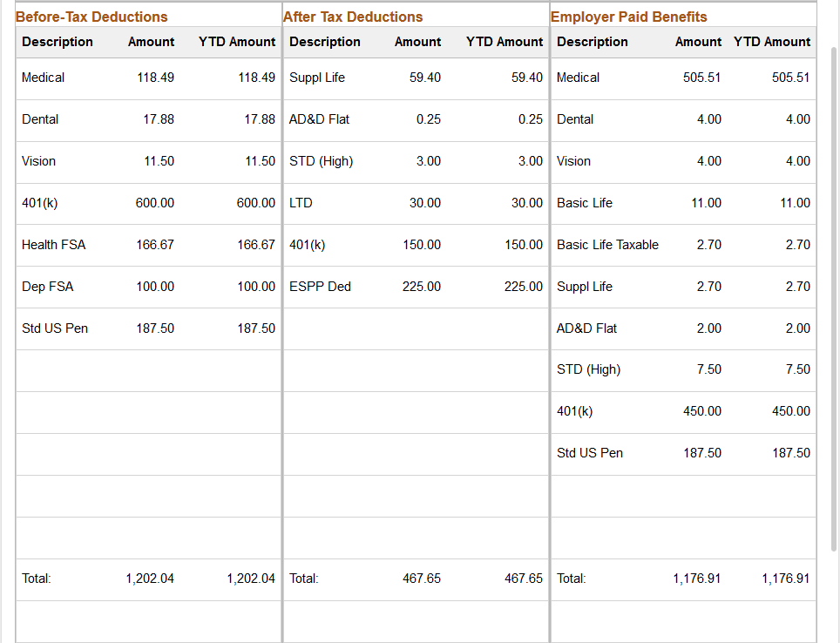Click Amount header in Employer Paid Benefits table
Image resolution: width=840 pixels, height=643 pixels.
(x=698, y=42)
